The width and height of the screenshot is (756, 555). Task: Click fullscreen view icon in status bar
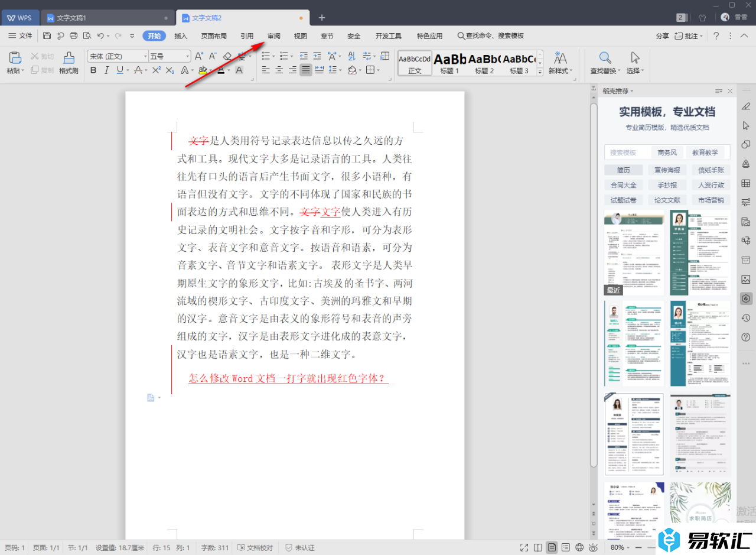524,547
